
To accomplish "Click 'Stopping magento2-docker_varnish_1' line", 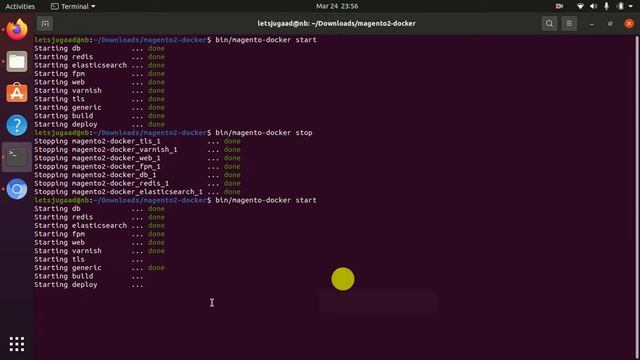I will pos(137,150).
